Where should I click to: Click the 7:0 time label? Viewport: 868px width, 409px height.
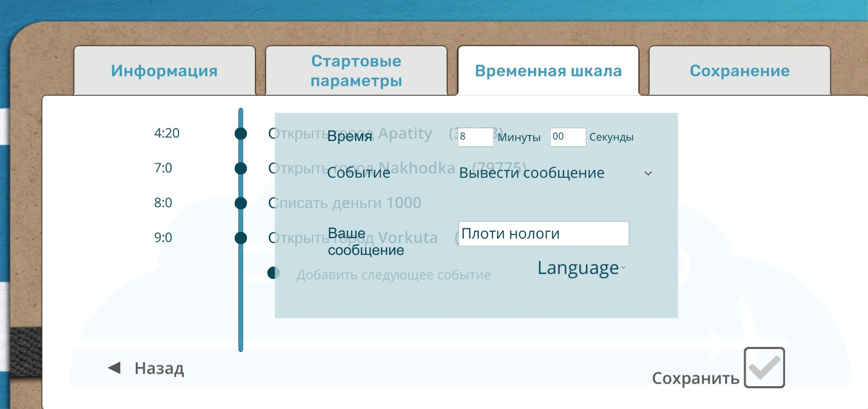point(163,168)
